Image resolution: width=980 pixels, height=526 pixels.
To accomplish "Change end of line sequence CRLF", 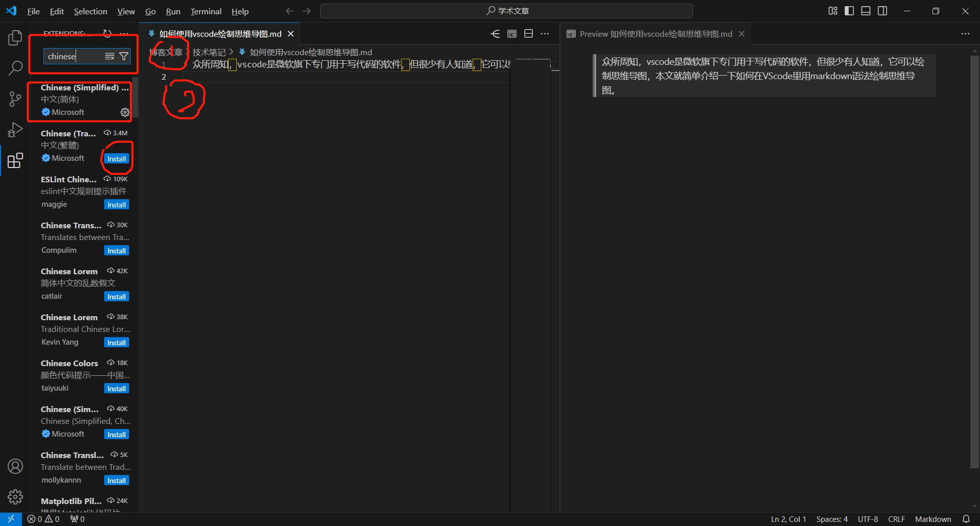I will pyautogui.click(x=896, y=519).
